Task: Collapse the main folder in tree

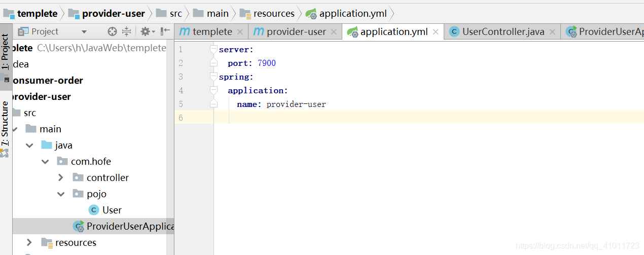Action: [14, 129]
